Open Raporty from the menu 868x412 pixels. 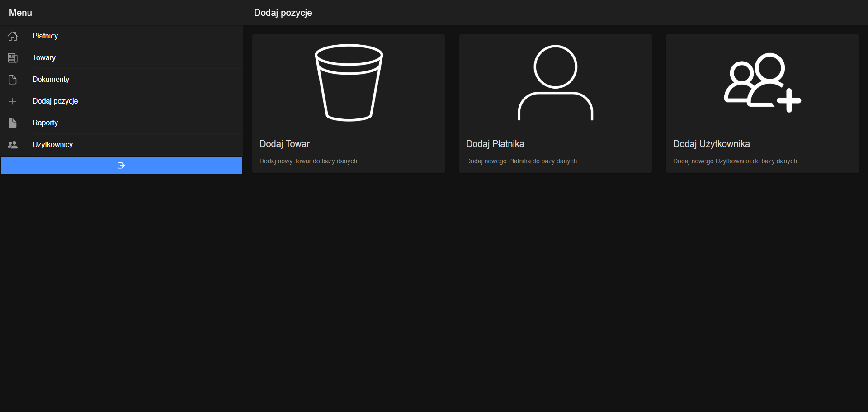(x=45, y=123)
